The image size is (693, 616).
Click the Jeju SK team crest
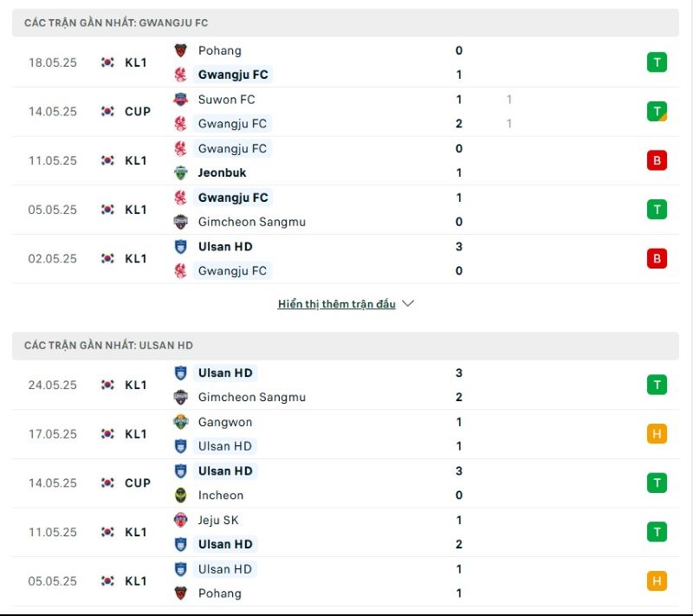click(180, 520)
